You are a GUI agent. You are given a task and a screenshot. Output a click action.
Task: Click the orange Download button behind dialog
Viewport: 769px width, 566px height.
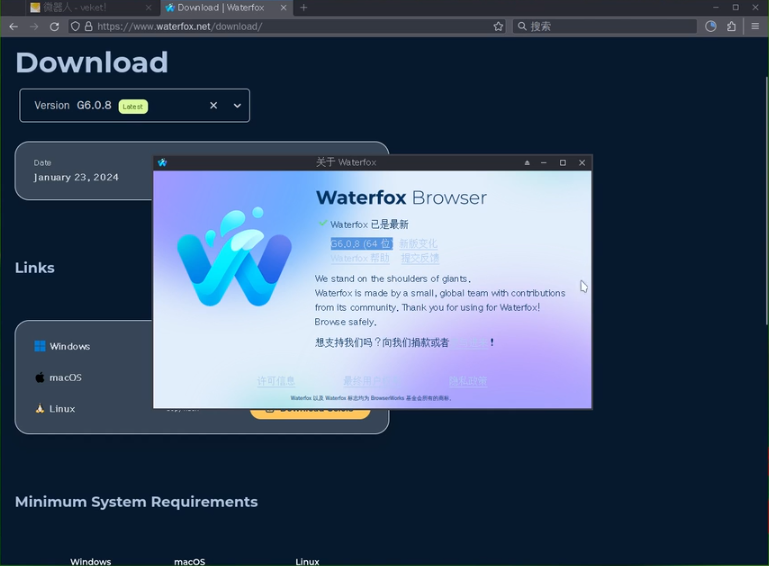coord(310,413)
